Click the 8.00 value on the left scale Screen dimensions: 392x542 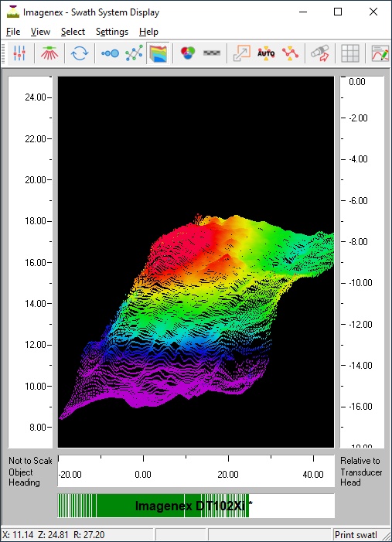38,428
